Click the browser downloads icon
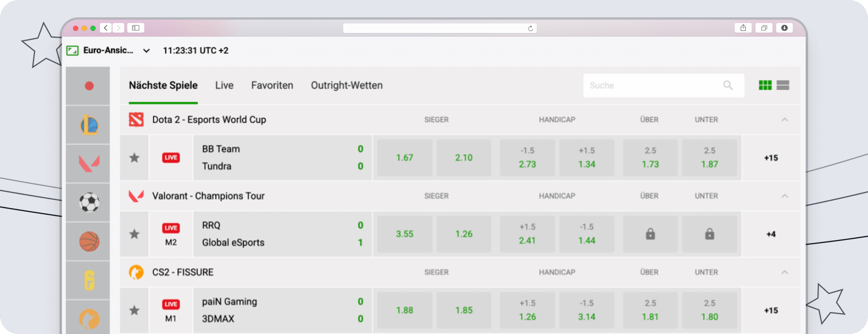This screenshot has height=334, width=868. tap(784, 28)
